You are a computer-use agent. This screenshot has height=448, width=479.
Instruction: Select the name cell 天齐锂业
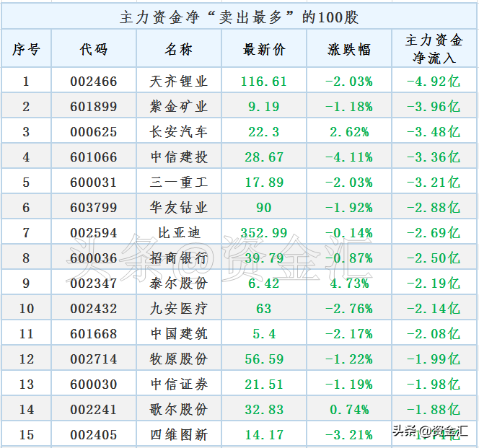point(179,82)
